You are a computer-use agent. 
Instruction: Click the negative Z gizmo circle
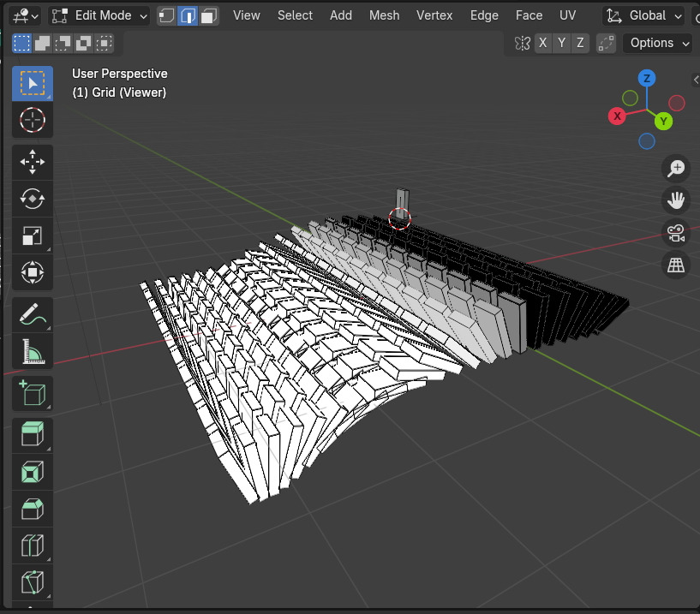[x=646, y=141]
